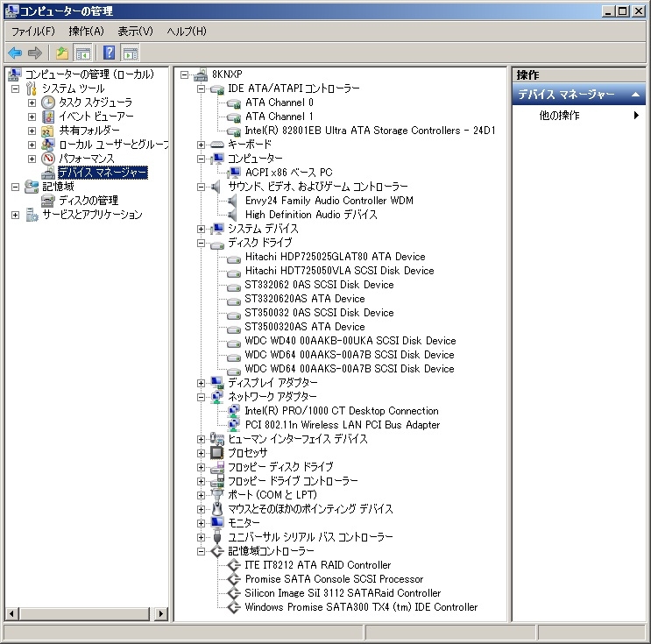
Task: Click 他の操作 in the actions pane
Action: pos(559,116)
